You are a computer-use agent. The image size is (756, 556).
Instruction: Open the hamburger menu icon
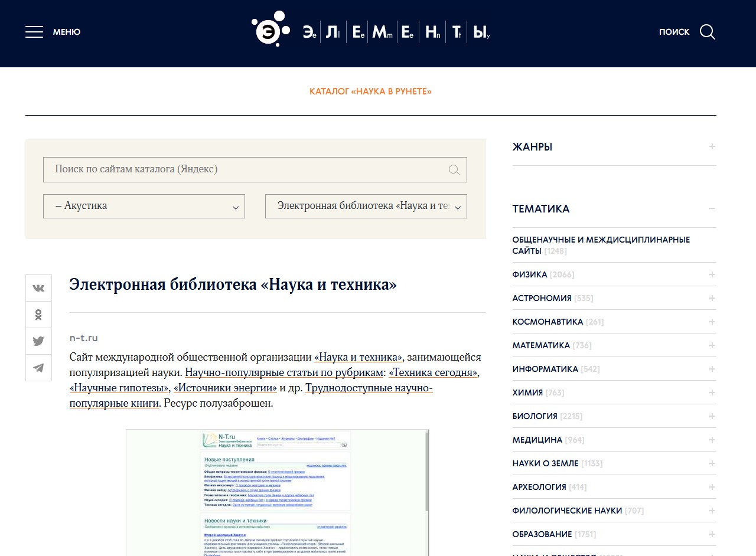click(34, 32)
